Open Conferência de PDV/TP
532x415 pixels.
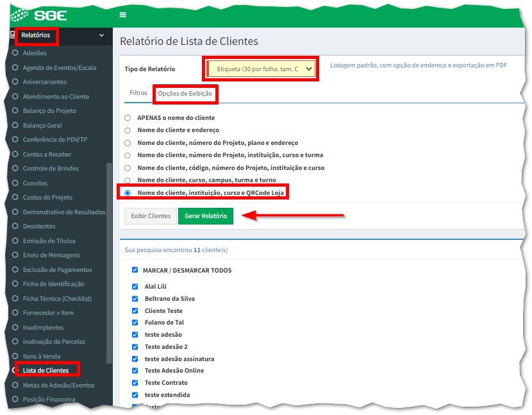pyautogui.click(x=55, y=140)
